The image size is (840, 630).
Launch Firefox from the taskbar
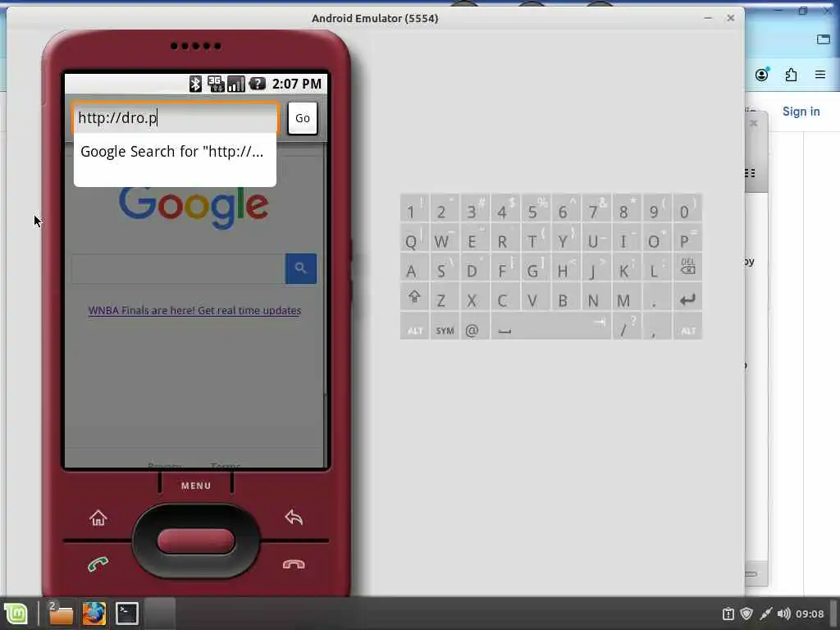[94, 614]
